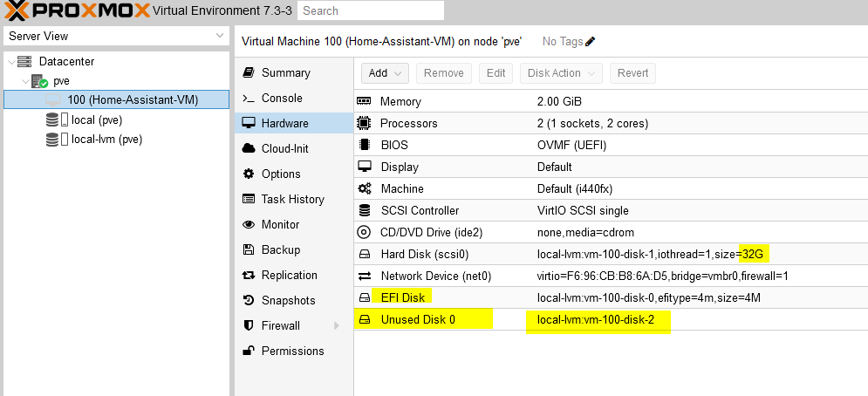Viewport: 868px width, 396px height.
Task: Click the Monitor eye icon
Action: [249, 224]
